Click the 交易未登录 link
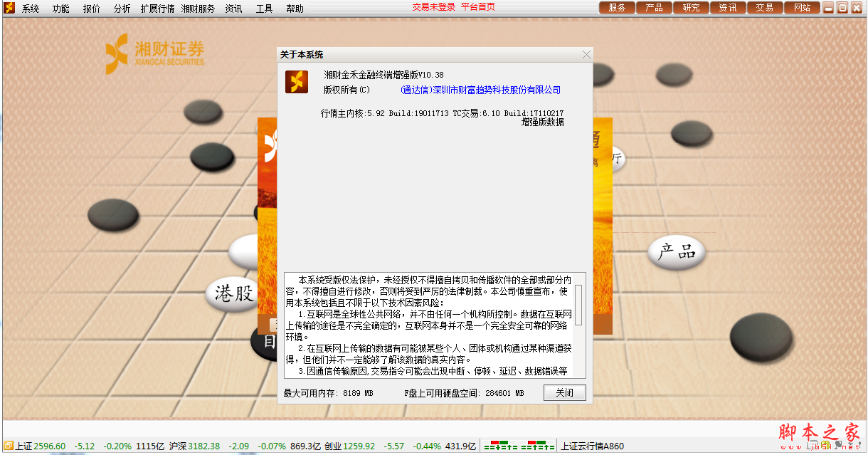 point(433,7)
